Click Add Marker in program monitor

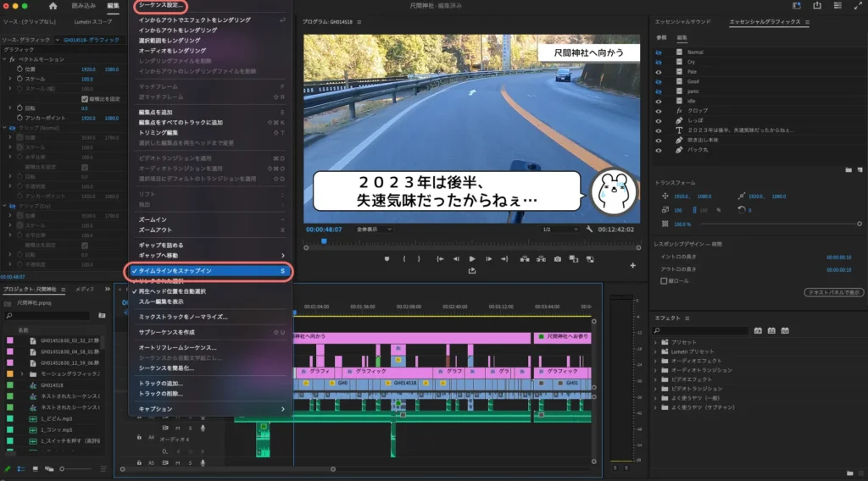pyautogui.click(x=387, y=259)
